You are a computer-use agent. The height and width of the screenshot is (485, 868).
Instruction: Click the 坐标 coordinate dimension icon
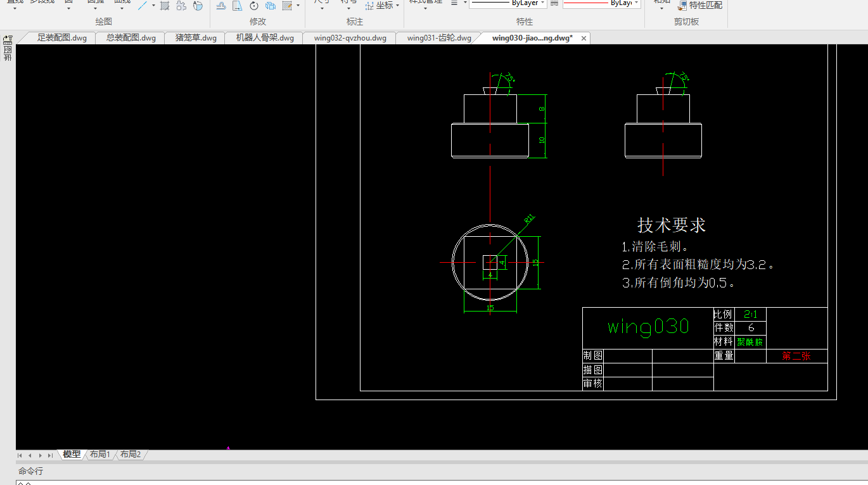(x=369, y=5)
